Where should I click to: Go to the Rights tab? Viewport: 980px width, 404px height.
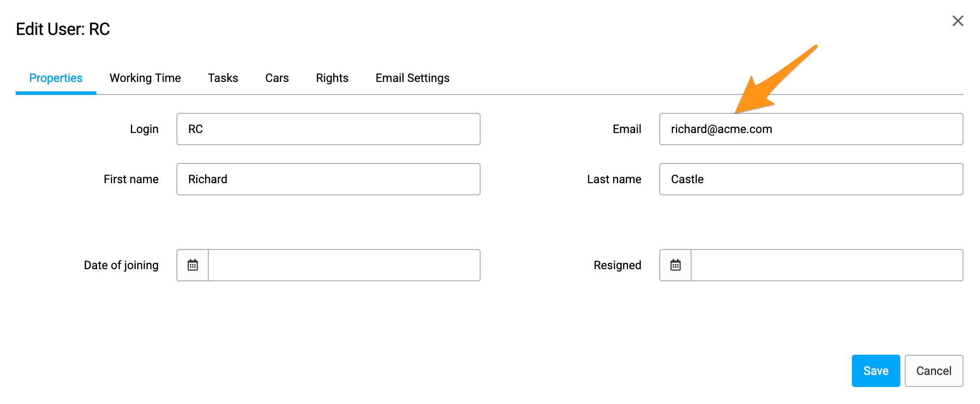tap(332, 78)
